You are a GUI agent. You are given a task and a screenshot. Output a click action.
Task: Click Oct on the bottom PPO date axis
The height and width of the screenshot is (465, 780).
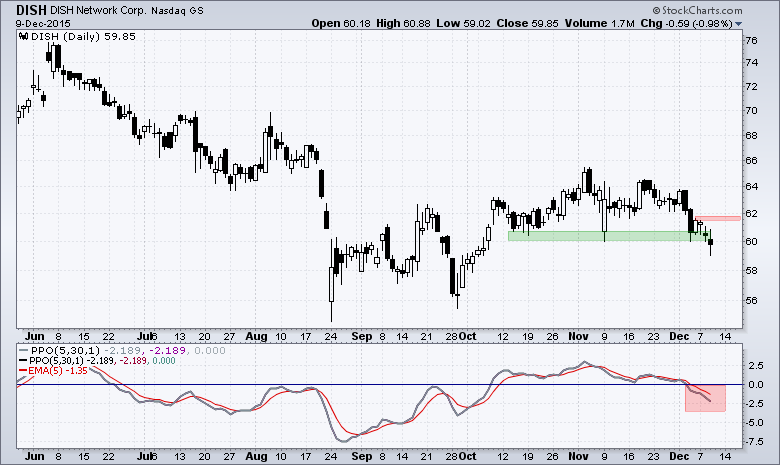467,456
